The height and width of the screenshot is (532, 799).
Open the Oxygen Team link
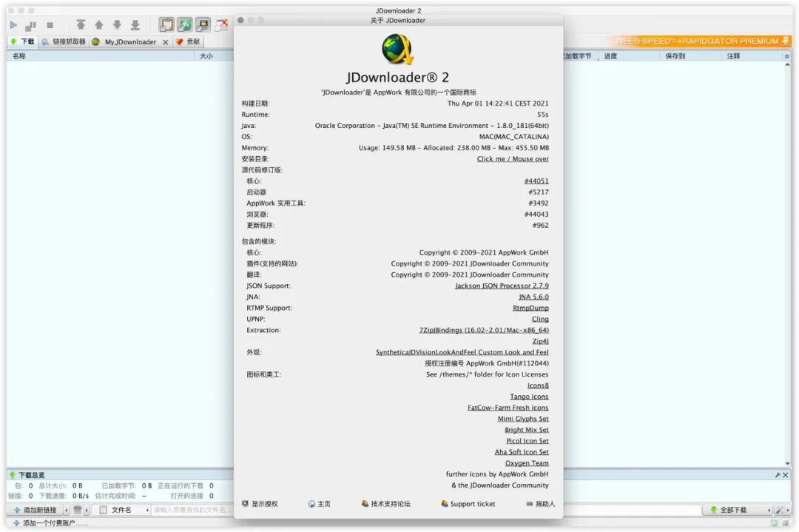click(x=527, y=463)
